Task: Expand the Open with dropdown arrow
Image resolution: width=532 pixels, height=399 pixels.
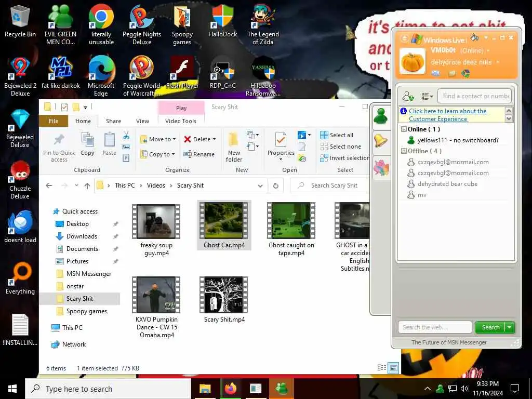Action: point(309,135)
